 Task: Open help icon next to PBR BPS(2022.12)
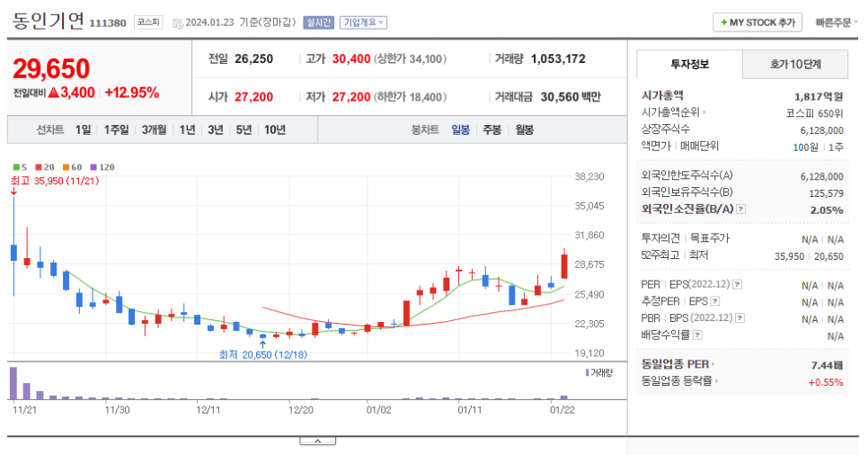(x=740, y=318)
